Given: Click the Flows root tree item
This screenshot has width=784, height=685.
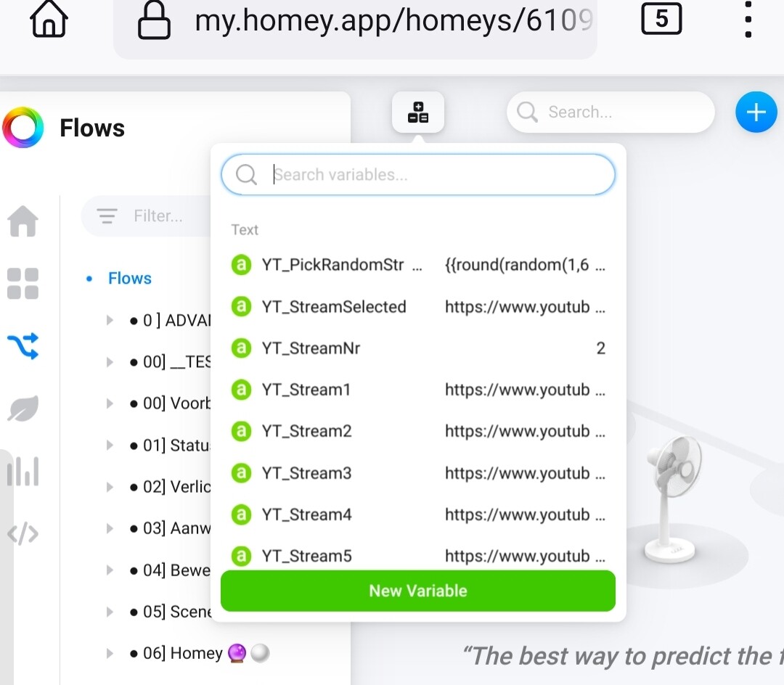Looking at the screenshot, I should pyautogui.click(x=129, y=279).
